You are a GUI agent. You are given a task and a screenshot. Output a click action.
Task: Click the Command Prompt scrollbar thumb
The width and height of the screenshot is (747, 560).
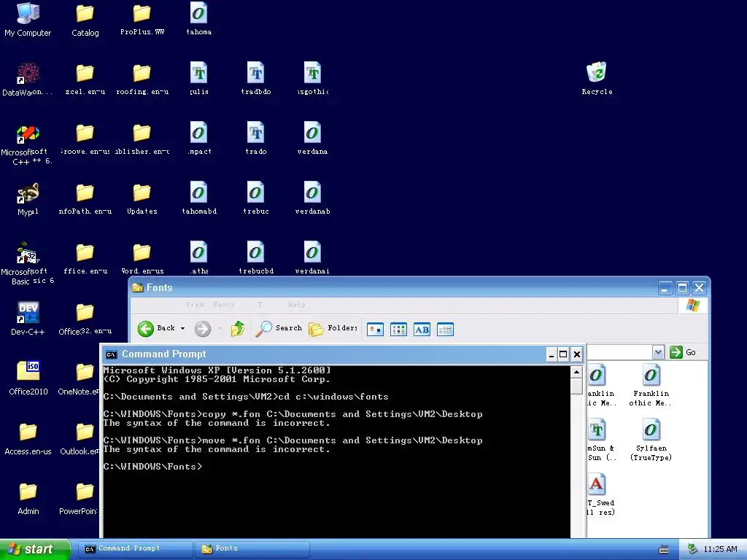[576, 386]
